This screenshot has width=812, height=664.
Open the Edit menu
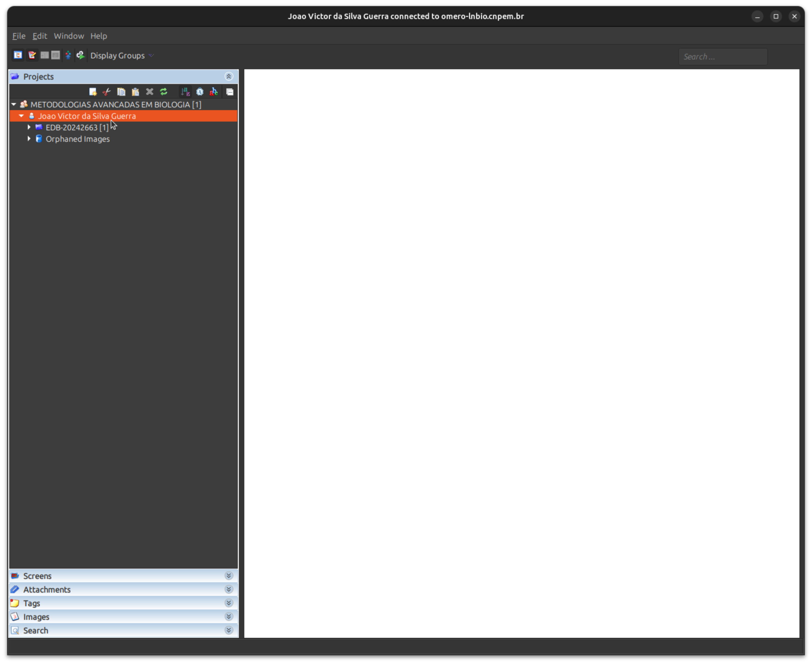pos(40,35)
